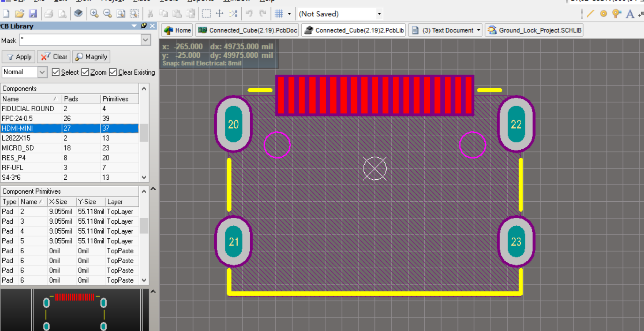Viewport: 644px width, 331px height.
Task: Open the Mask field dropdown
Action: (x=145, y=40)
